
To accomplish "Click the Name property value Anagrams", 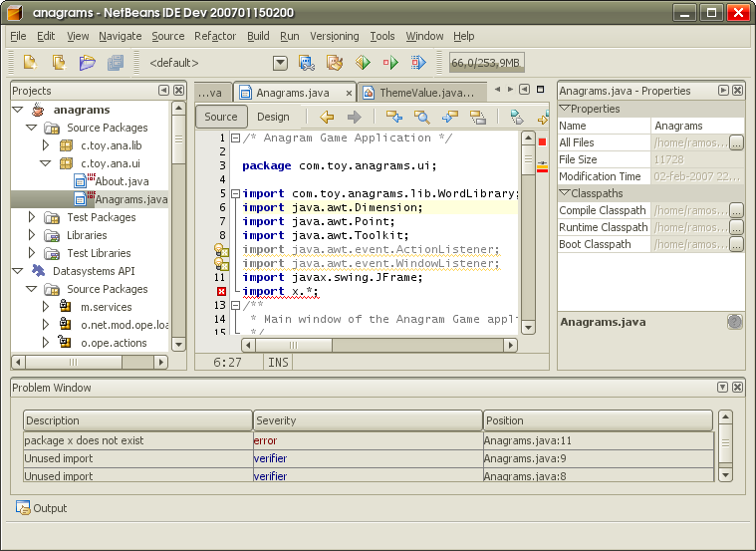I will [697, 126].
